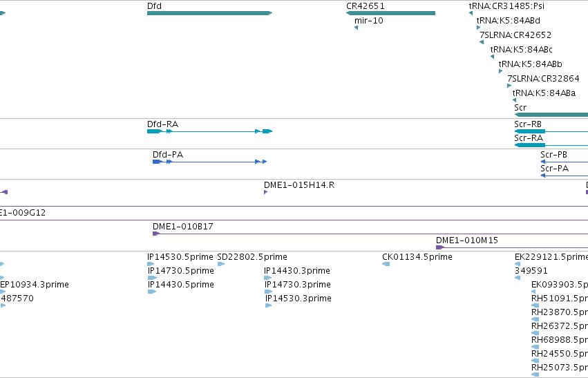This screenshot has width=588, height=378.
Task: Select the tRNA:K5:84ABd glyph
Action: point(479,28)
